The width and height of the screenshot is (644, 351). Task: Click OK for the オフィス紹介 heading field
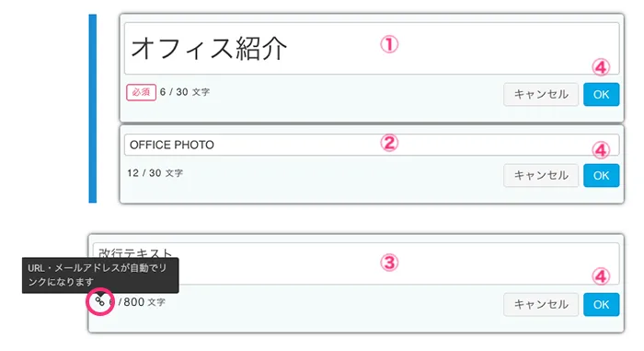pos(601,94)
